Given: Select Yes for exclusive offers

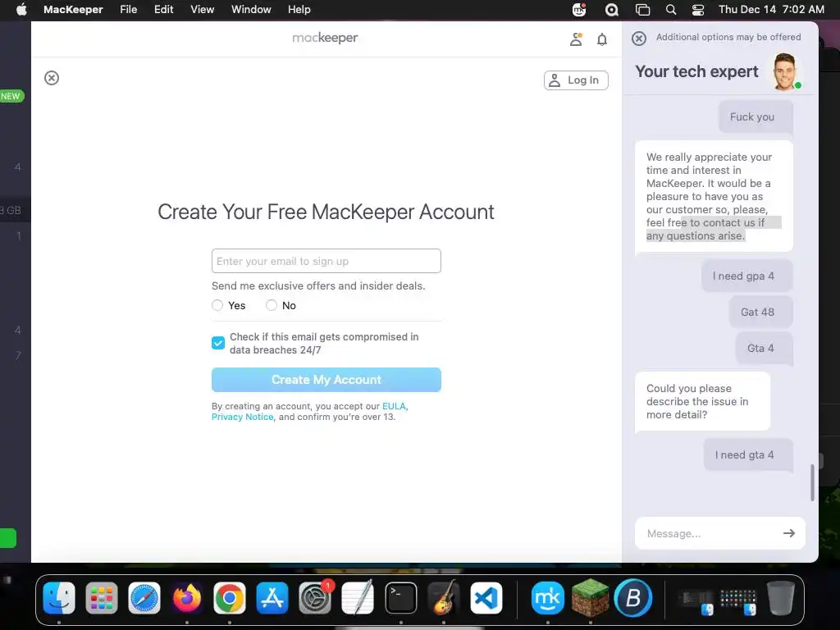Looking at the screenshot, I should tap(217, 305).
